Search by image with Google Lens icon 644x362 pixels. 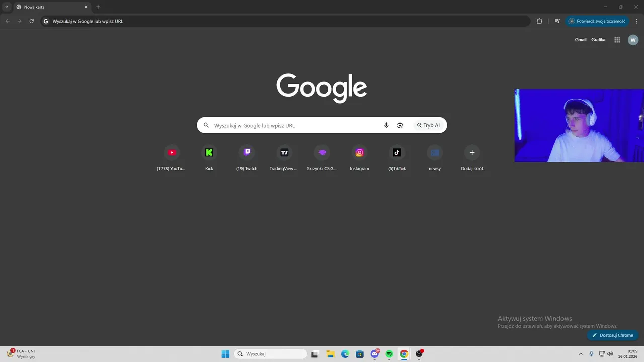coord(400,125)
